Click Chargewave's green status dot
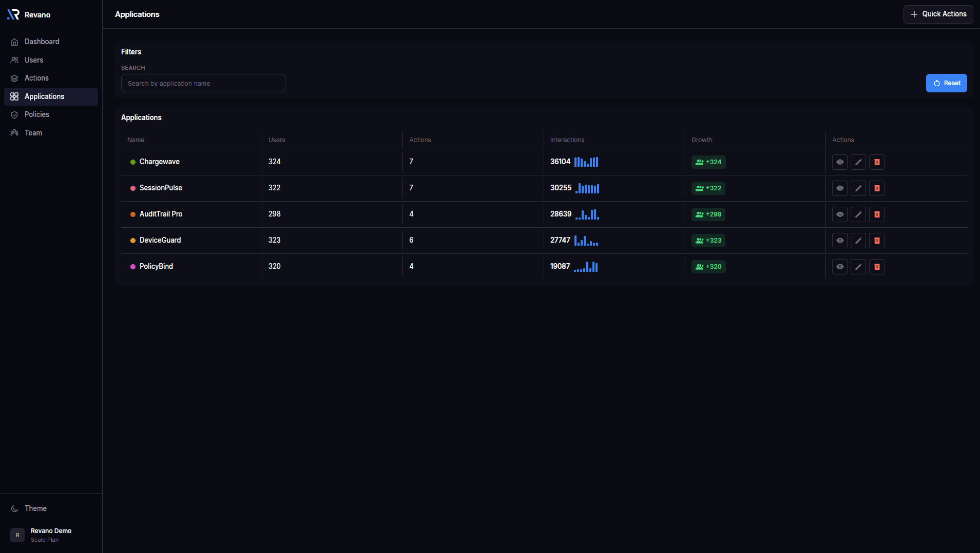 click(133, 162)
